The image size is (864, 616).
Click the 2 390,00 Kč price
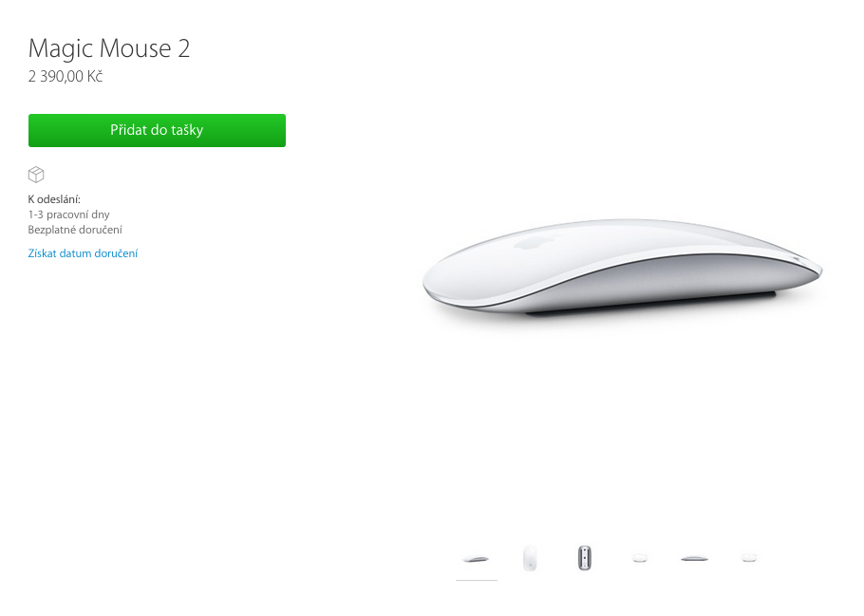tap(66, 77)
